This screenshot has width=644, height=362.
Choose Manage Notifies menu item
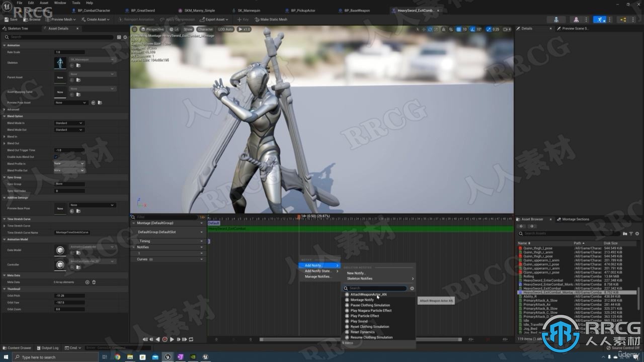pyautogui.click(x=318, y=277)
